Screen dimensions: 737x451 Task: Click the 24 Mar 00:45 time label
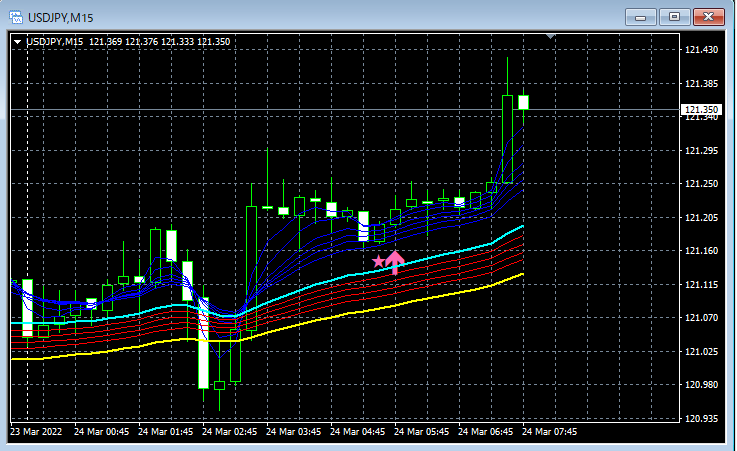101,431
